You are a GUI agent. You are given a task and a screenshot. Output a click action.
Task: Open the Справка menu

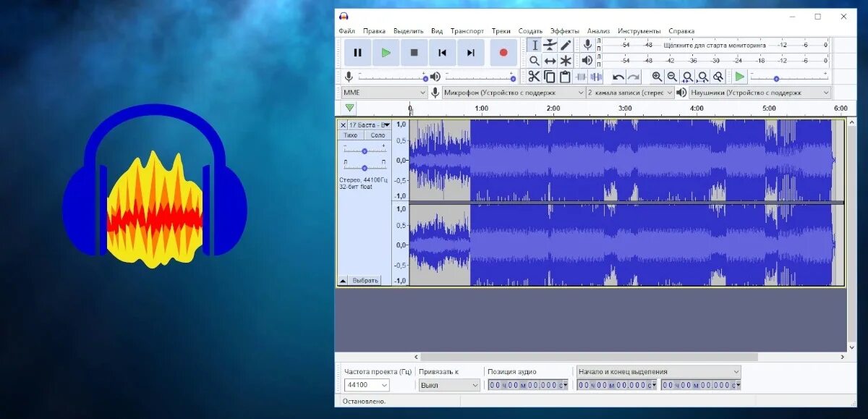pyautogui.click(x=681, y=31)
